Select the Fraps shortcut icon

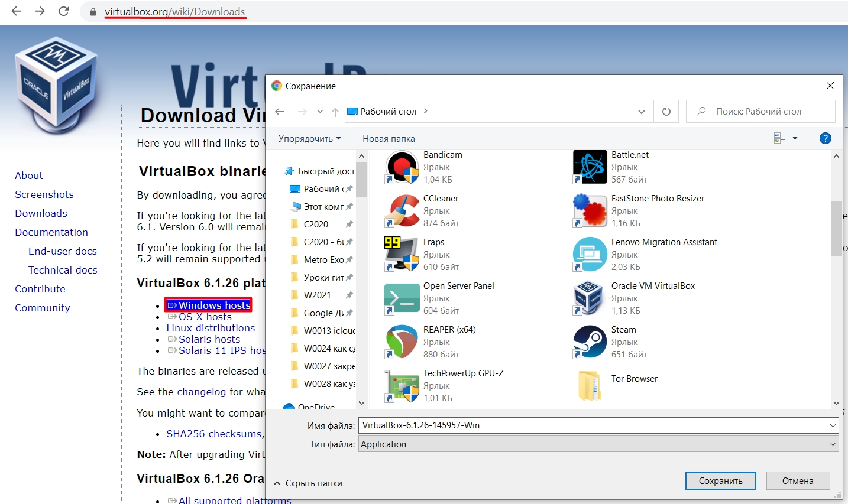click(x=402, y=255)
